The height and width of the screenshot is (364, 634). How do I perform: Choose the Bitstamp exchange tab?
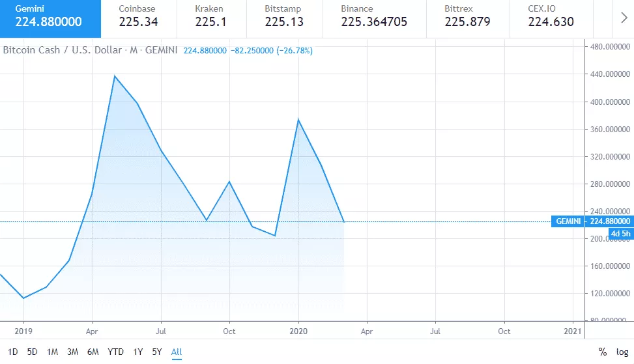pyautogui.click(x=285, y=16)
